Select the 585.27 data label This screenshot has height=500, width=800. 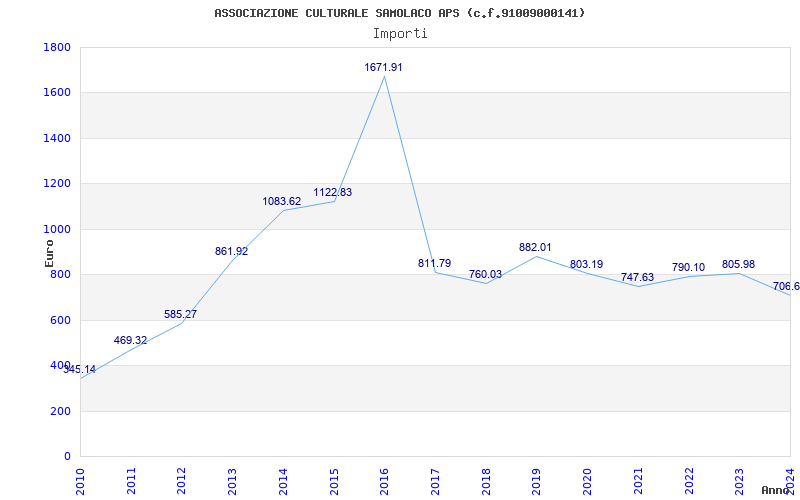click(x=180, y=314)
